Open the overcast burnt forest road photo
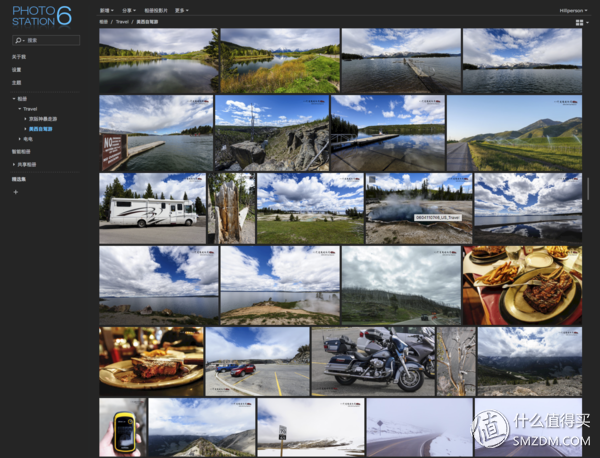The height and width of the screenshot is (458, 600). click(x=401, y=285)
